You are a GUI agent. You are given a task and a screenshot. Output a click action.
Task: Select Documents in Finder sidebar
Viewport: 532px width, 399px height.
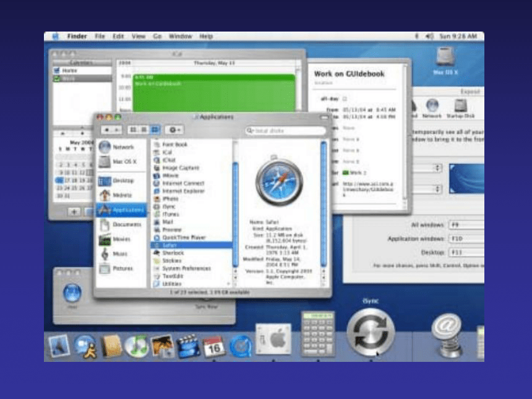point(121,225)
